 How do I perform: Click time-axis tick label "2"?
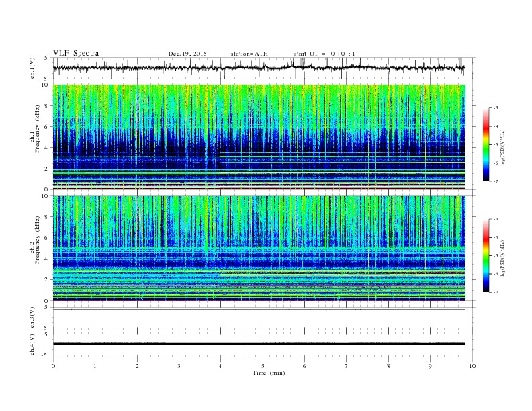137,366
